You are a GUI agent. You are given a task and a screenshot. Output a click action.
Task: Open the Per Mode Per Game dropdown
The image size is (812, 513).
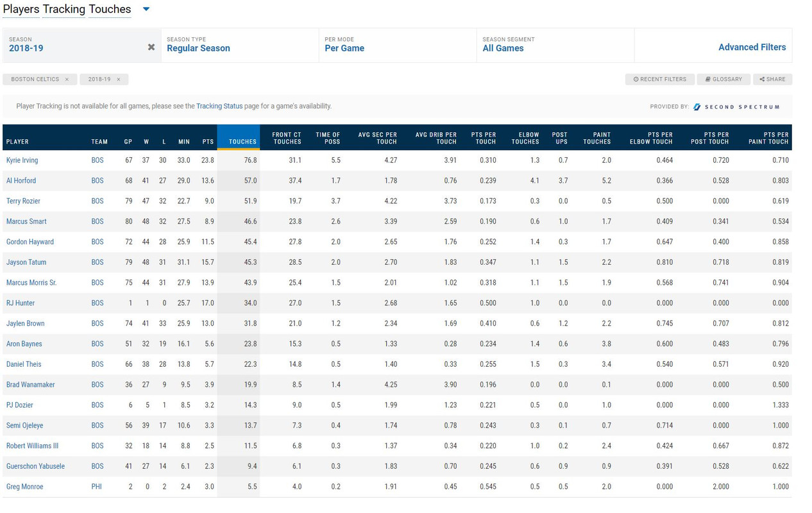398,45
